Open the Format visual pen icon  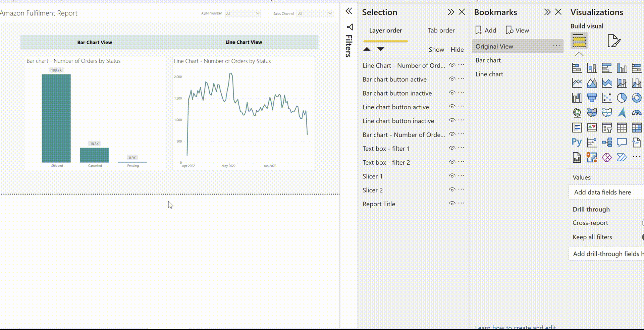(x=614, y=41)
